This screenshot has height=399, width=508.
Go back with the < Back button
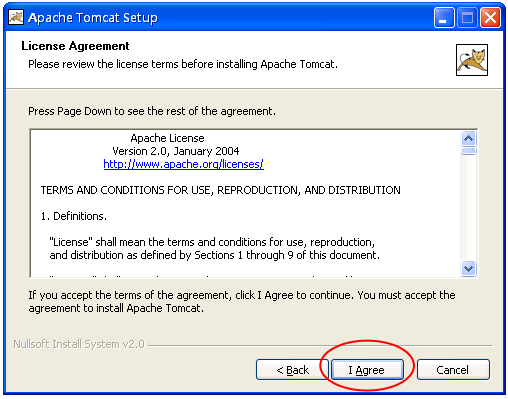292,369
